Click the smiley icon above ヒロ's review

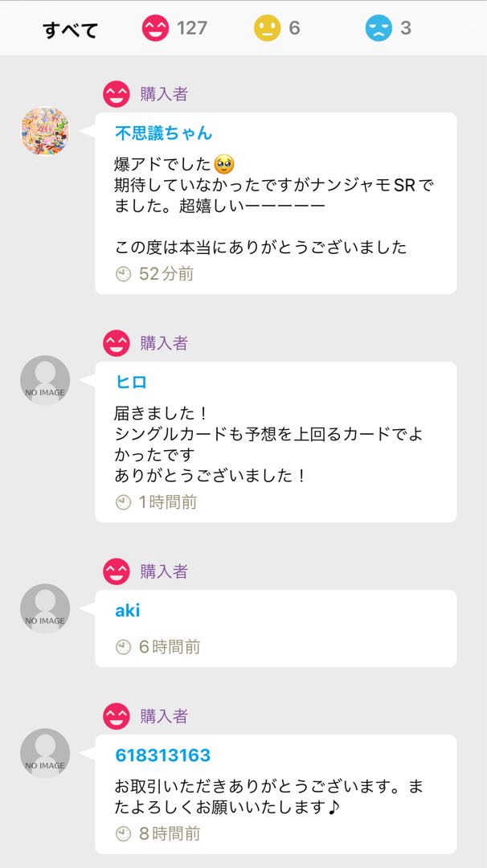tap(117, 343)
